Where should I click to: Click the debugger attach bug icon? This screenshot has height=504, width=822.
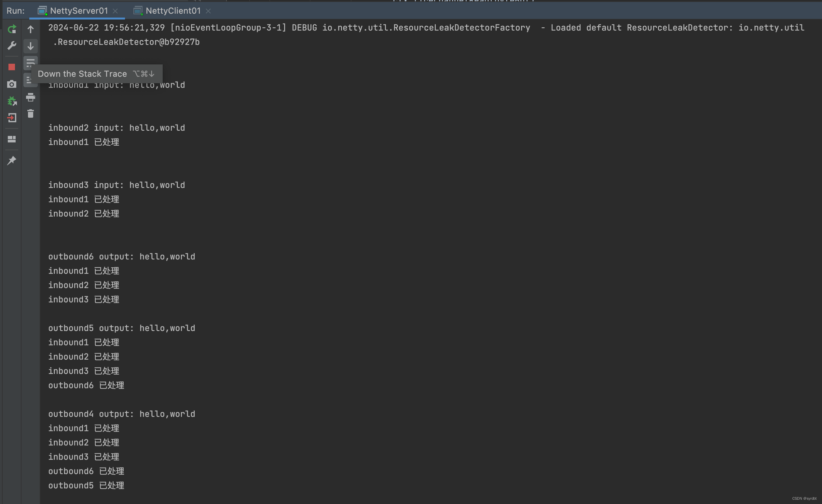(12, 101)
